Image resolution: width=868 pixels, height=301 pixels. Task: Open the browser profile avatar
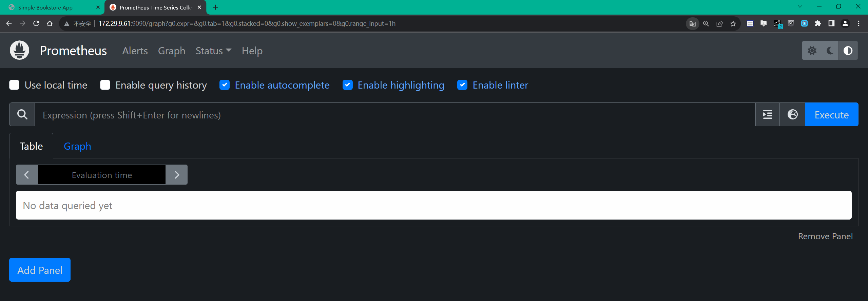click(845, 23)
